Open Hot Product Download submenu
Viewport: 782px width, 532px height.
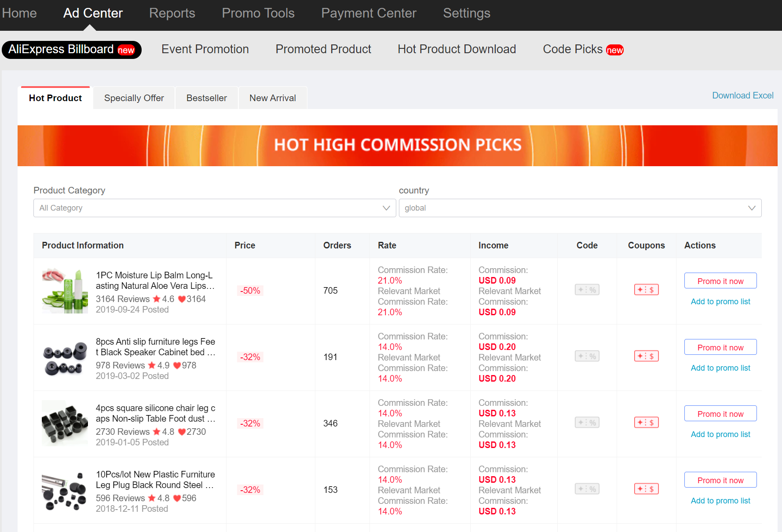(x=457, y=49)
